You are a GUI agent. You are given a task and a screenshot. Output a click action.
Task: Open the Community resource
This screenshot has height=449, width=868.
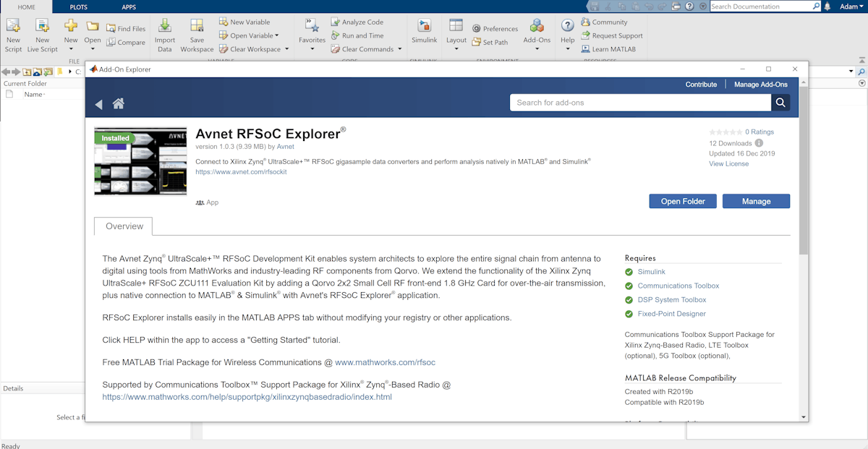tap(604, 22)
